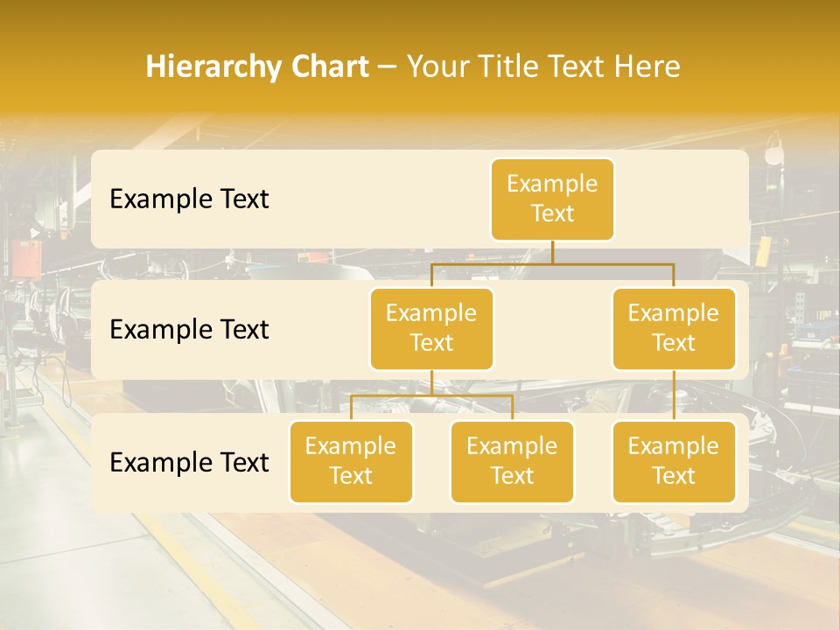Click the horizontal connector above the bottom-left boxes

click(x=394, y=395)
